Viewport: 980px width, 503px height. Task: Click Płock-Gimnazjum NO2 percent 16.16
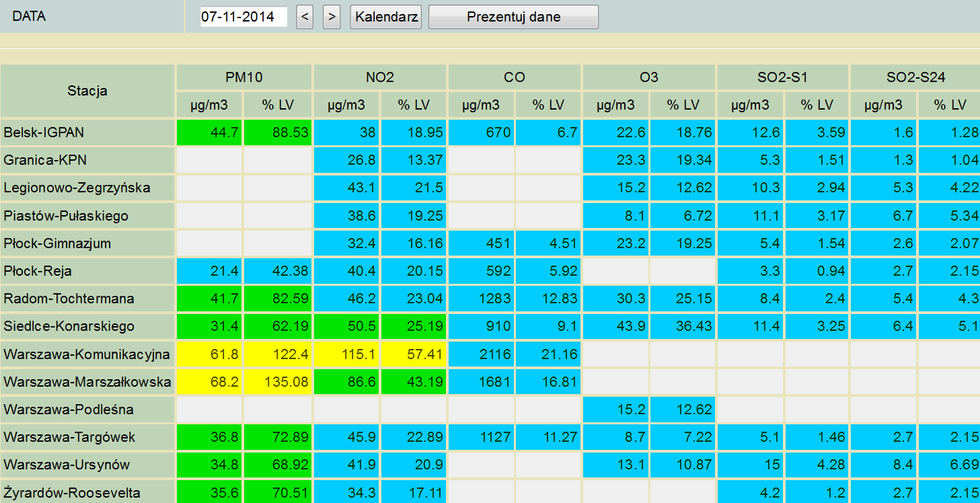[x=414, y=243]
